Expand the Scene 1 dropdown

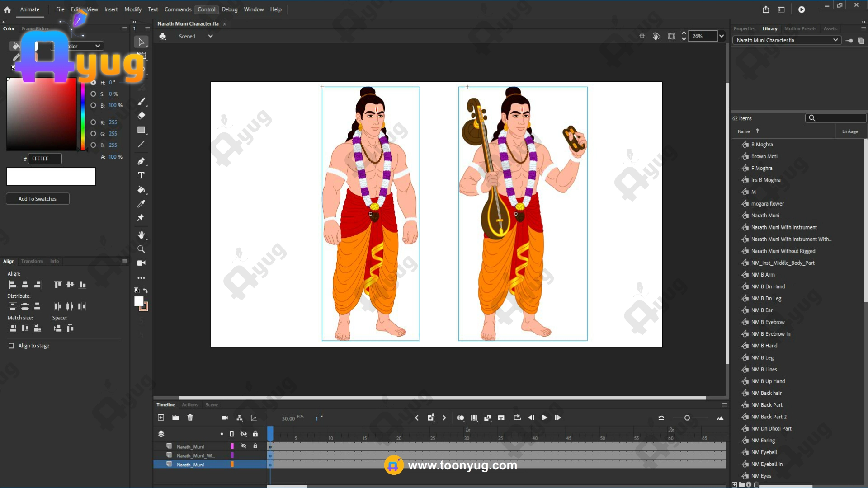[x=210, y=36]
